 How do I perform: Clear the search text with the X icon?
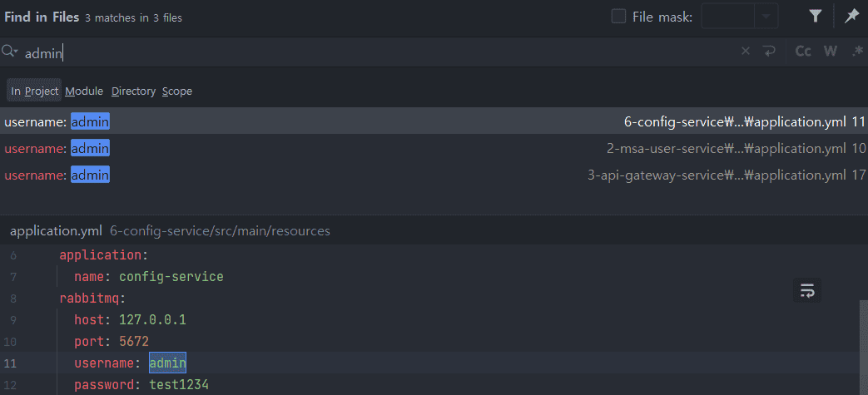(x=746, y=52)
